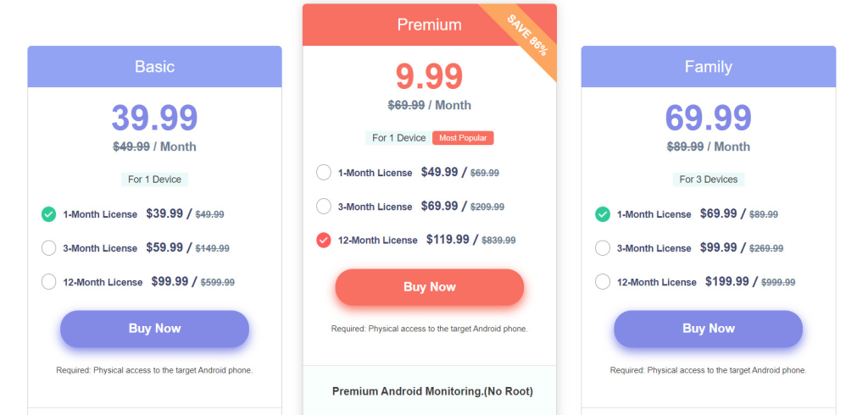Viewport: 868px width, 415px height.
Task: Click the Premium For 1 Device tag
Action: 398,138
